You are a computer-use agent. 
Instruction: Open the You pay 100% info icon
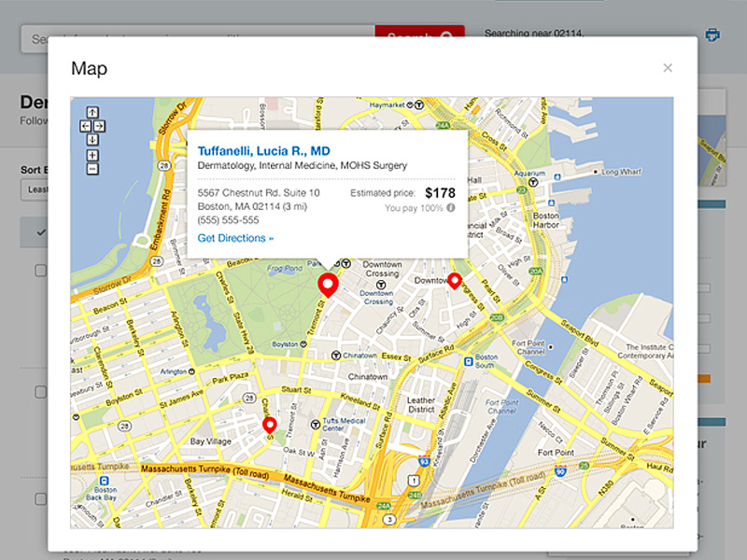point(451,207)
